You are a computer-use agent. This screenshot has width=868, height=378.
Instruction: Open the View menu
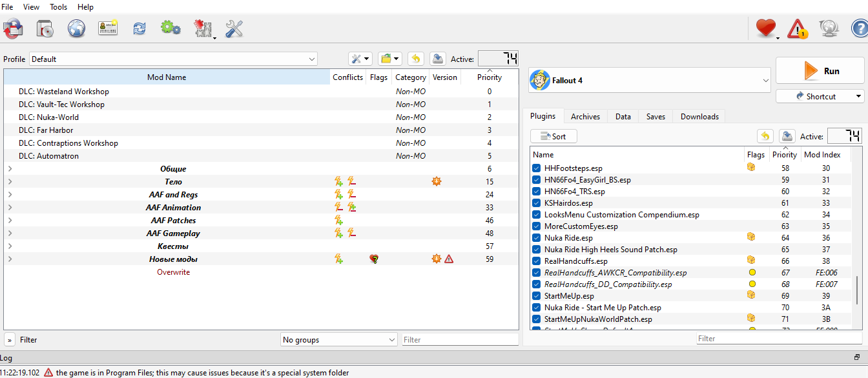pyautogui.click(x=31, y=6)
